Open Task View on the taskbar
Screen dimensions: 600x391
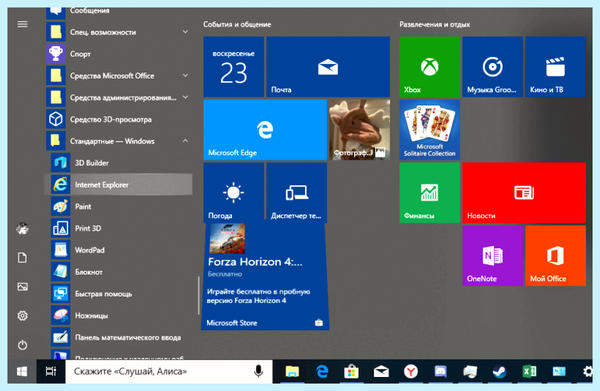pos(51,371)
